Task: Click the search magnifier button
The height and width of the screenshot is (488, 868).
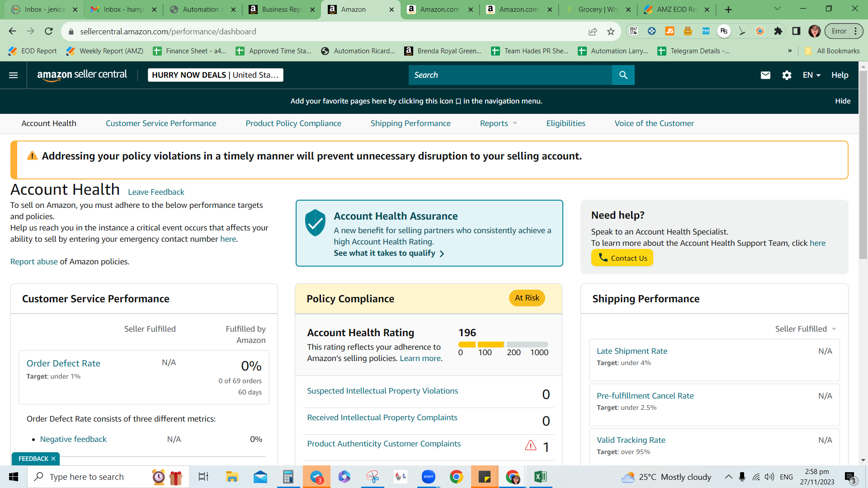Action: (x=623, y=75)
